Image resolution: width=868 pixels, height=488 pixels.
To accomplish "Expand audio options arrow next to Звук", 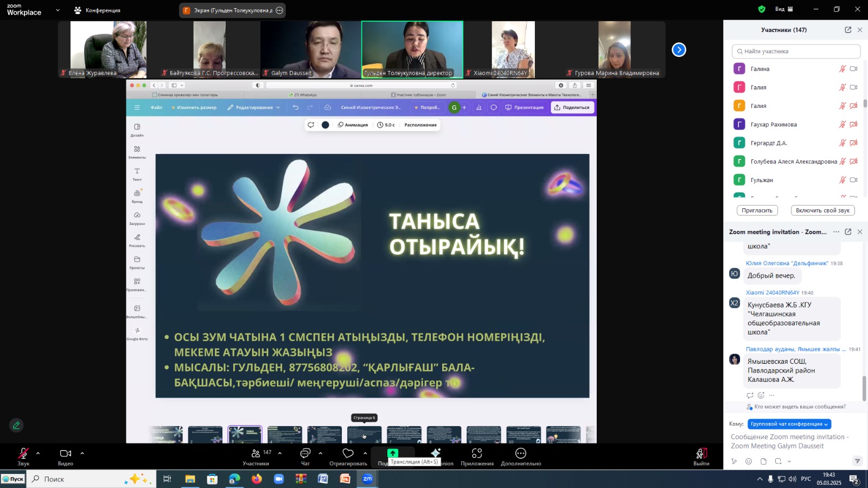I will pyautogui.click(x=38, y=453).
